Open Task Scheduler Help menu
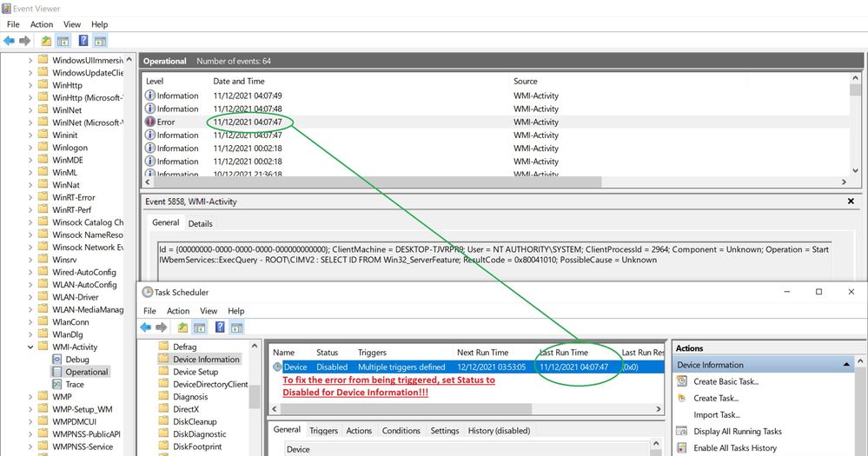The width and height of the screenshot is (868, 456). (x=235, y=311)
